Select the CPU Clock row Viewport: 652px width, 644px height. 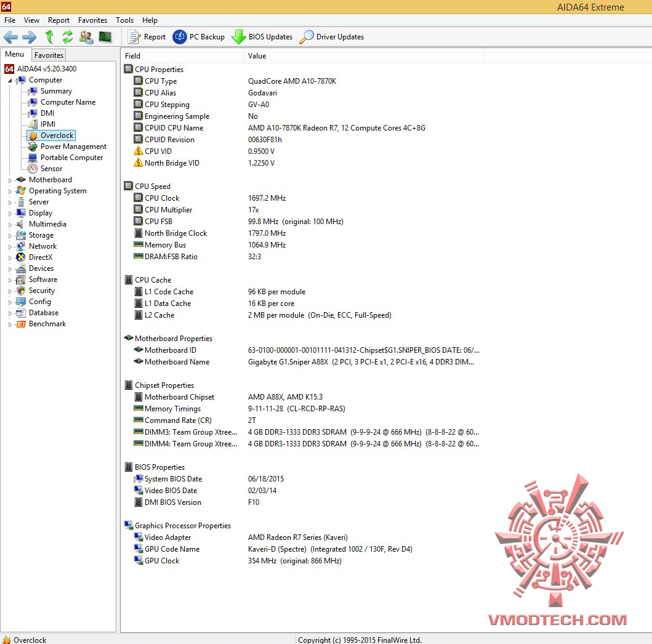tap(304, 198)
